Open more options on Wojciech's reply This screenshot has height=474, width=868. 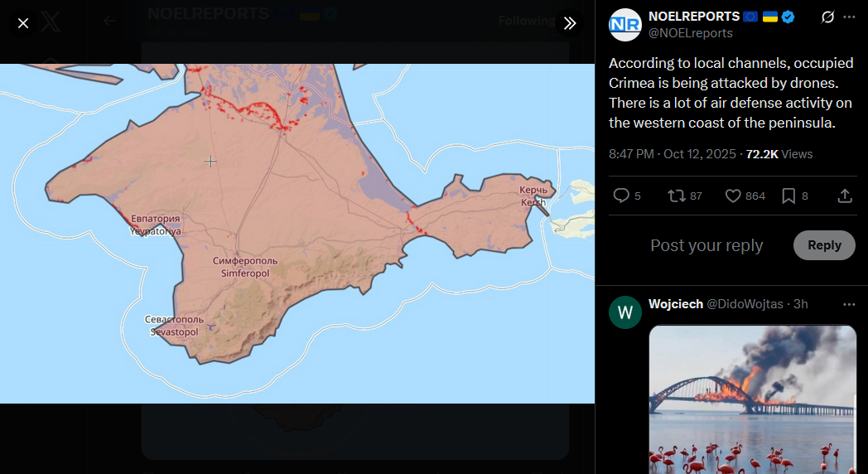pyautogui.click(x=849, y=305)
